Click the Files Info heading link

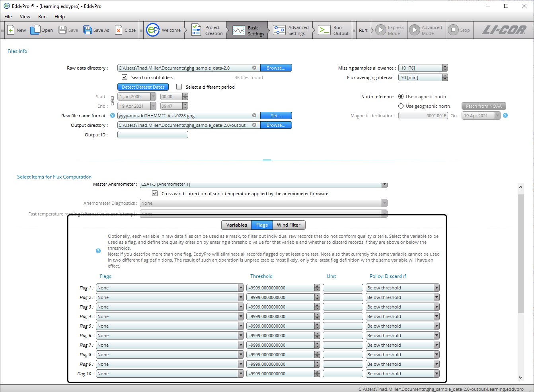point(17,51)
